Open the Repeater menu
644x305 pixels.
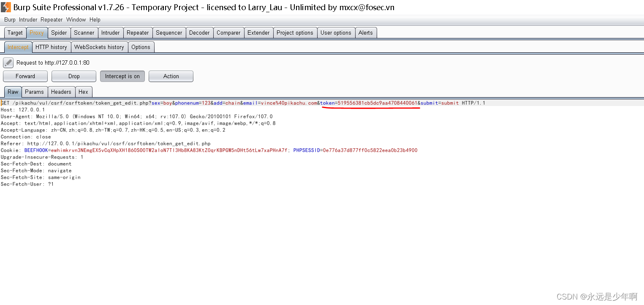point(52,19)
